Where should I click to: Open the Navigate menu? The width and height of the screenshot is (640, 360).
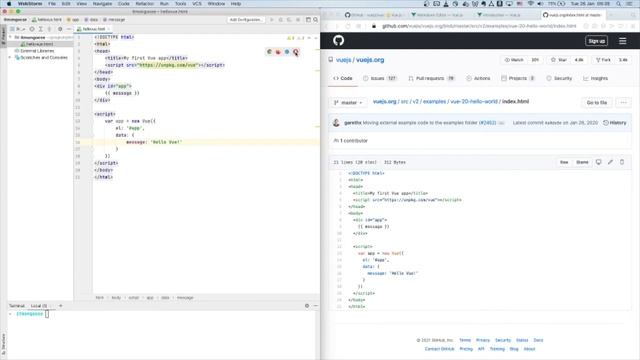click(x=102, y=4)
